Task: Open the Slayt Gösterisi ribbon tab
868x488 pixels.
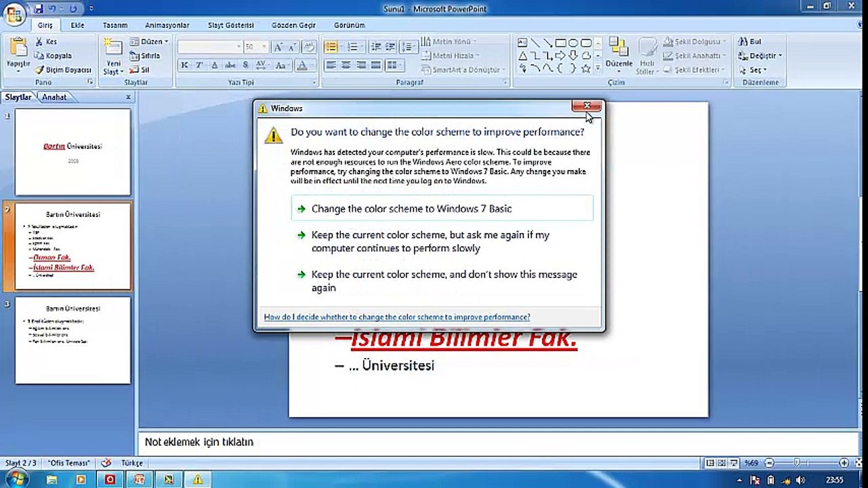Action: [x=231, y=25]
